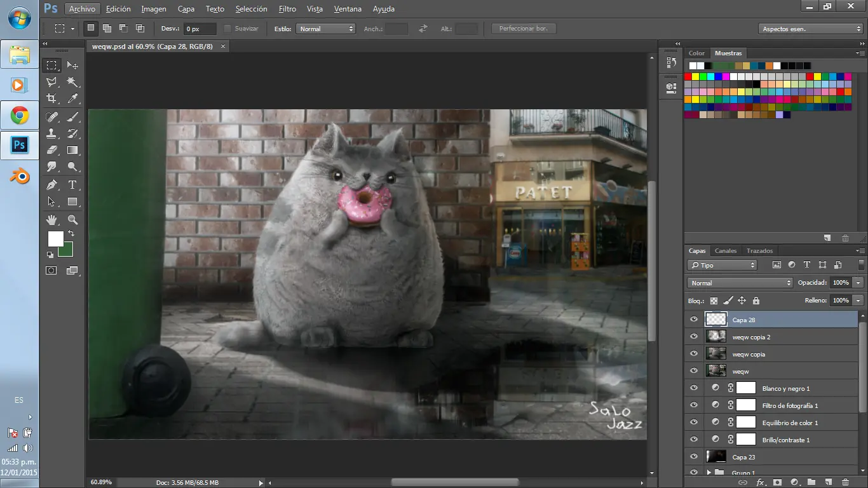Select the Clone Stamp tool
Image resolution: width=868 pixels, height=488 pixels.
tap(52, 133)
